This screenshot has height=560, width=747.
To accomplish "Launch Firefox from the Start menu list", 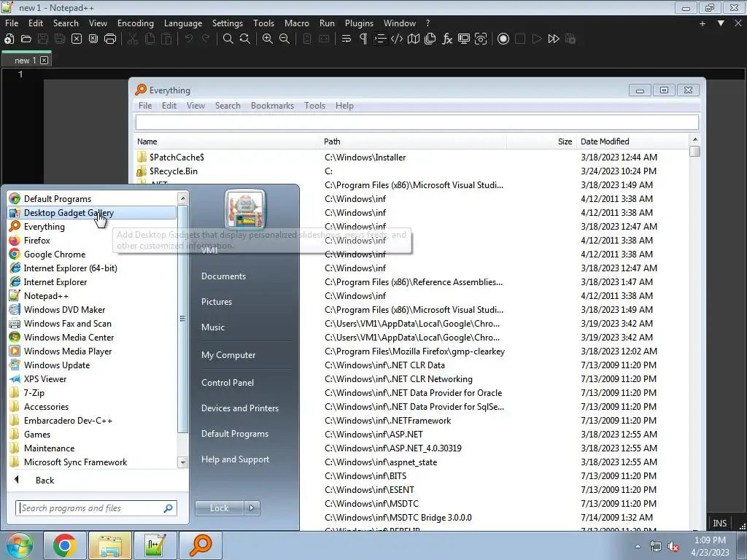I will pos(92,241).
